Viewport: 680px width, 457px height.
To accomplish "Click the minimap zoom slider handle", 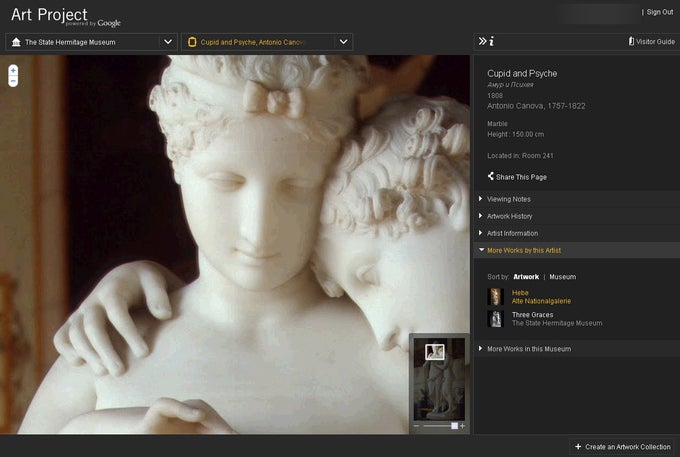I will [454, 426].
